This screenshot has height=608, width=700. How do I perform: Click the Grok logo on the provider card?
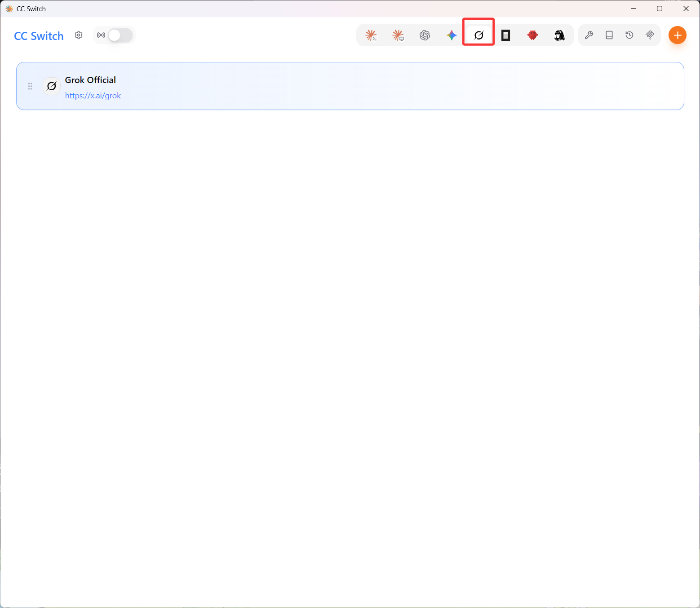click(x=52, y=86)
